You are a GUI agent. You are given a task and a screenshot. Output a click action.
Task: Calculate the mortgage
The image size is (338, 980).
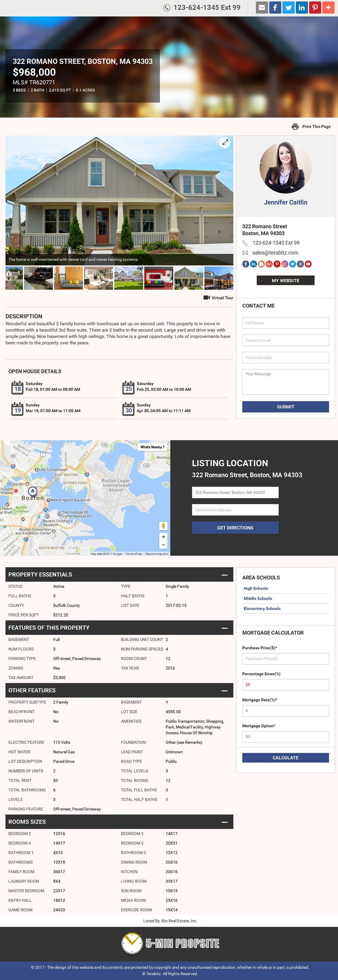point(286,758)
